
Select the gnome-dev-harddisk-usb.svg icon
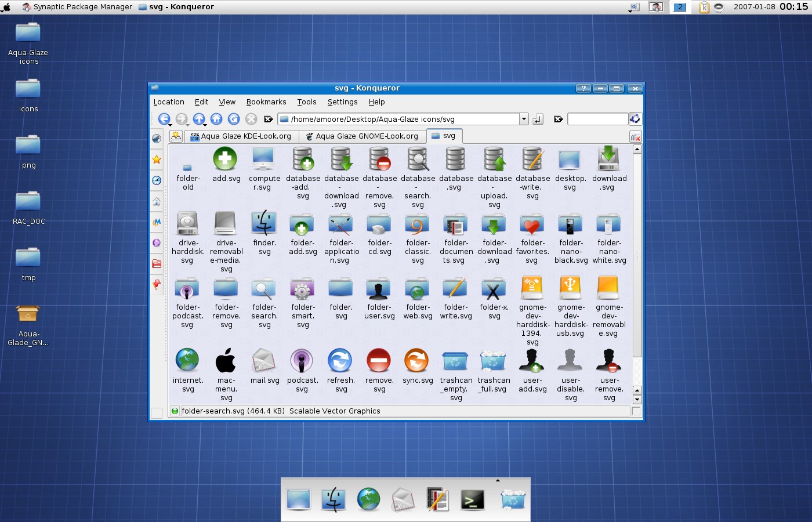click(x=570, y=287)
